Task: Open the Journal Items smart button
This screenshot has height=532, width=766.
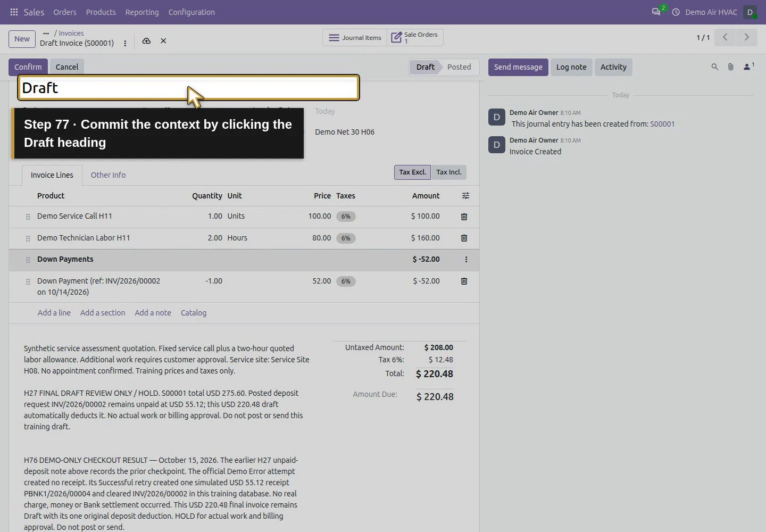Action: click(x=355, y=38)
